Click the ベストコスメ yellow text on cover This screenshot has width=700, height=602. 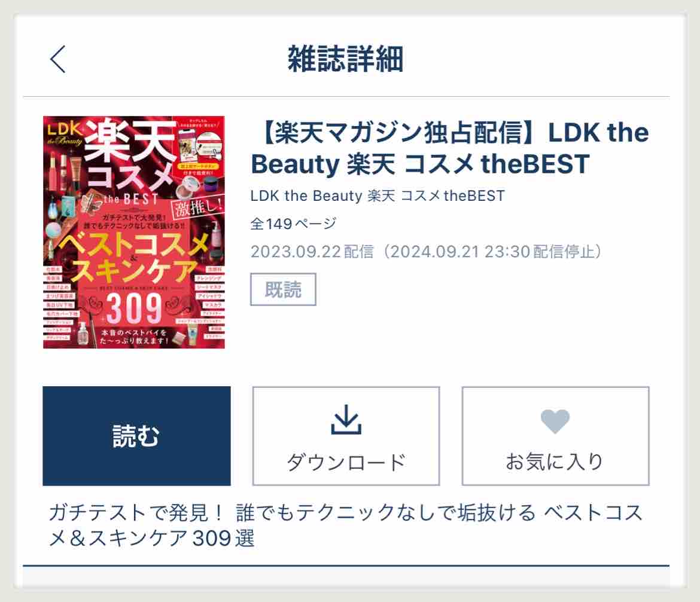134,245
